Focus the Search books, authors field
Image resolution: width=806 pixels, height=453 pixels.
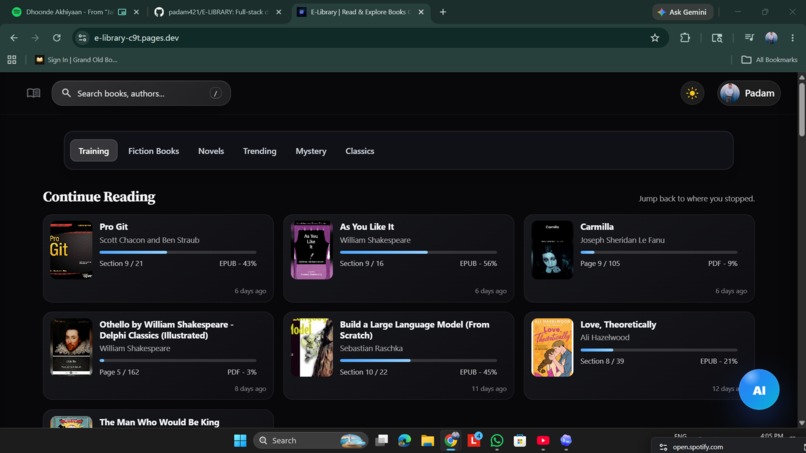(141, 93)
